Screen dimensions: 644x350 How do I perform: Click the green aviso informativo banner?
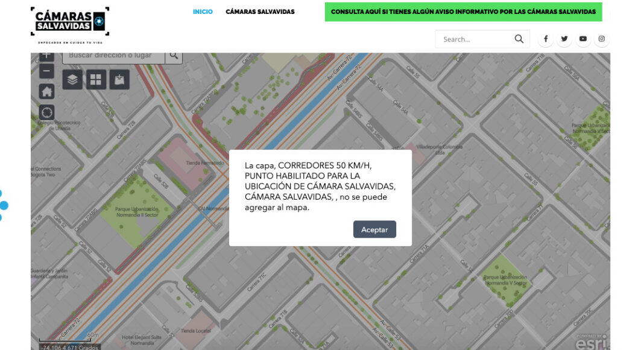[x=463, y=11]
